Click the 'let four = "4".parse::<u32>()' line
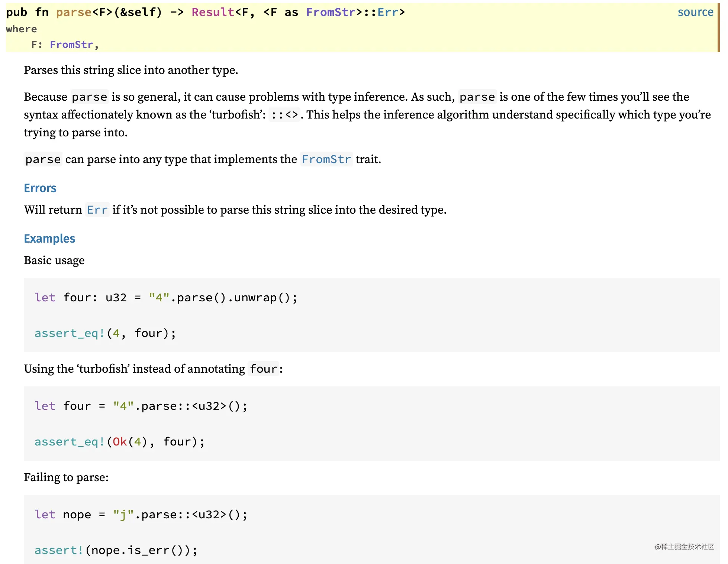 click(x=141, y=406)
